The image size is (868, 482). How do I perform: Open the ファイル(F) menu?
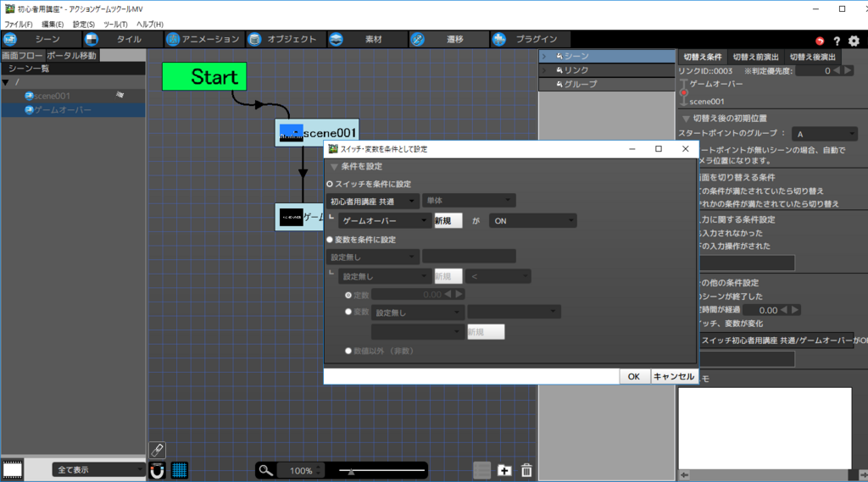tap(19, 25)
